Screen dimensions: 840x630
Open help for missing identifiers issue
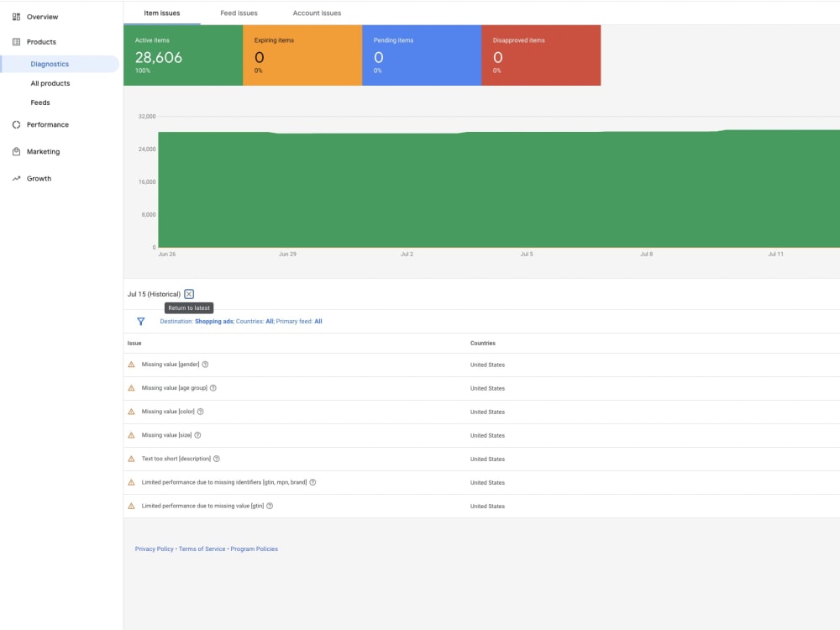(x=312, y=482)
